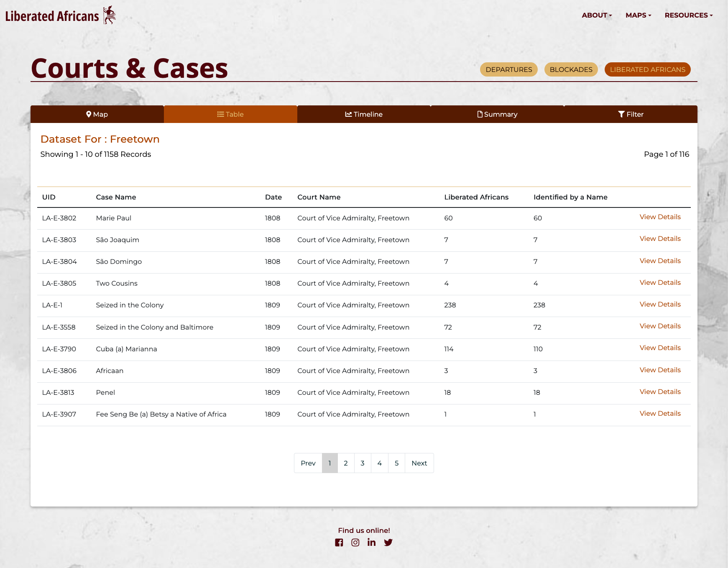This screenshot has height=568, width=728.
Task: Open the Instagram icon in footer
Action: pos(355,542)
